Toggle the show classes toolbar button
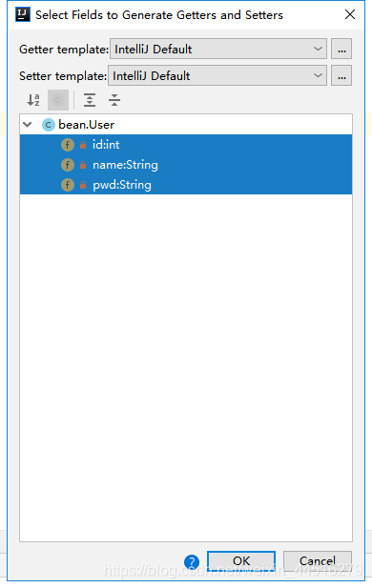 click(x=58, y=100)
